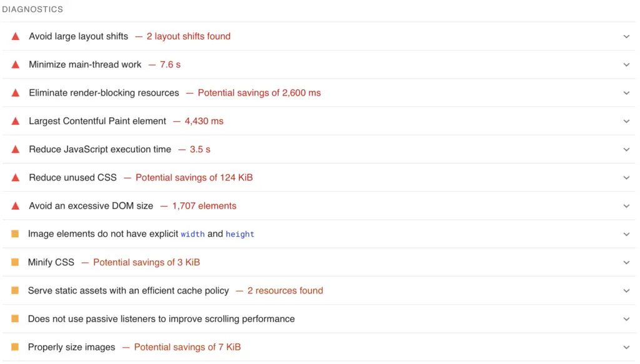Click red triangle beside Avoid large layout shifts
640x364 pixels.
click(x=16, y=36)
